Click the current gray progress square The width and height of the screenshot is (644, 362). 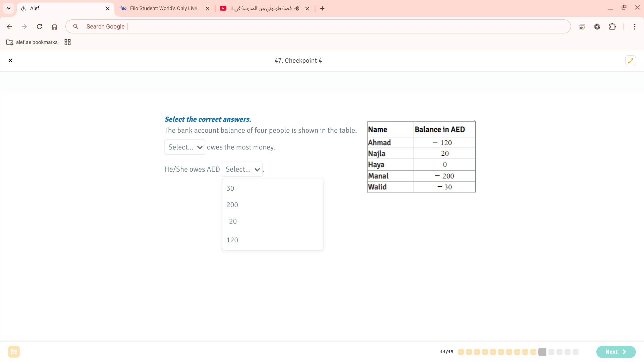542,352
